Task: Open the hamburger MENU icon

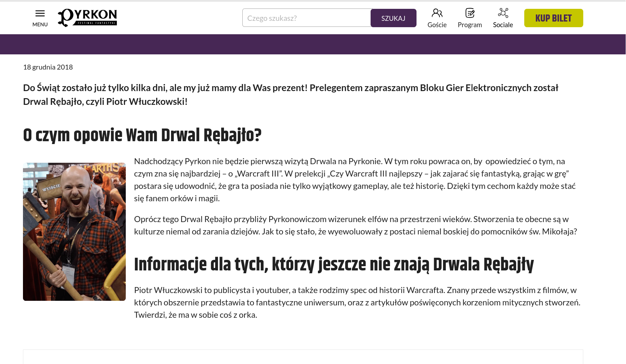Action: pyautogui.click(x=40, y=13)
